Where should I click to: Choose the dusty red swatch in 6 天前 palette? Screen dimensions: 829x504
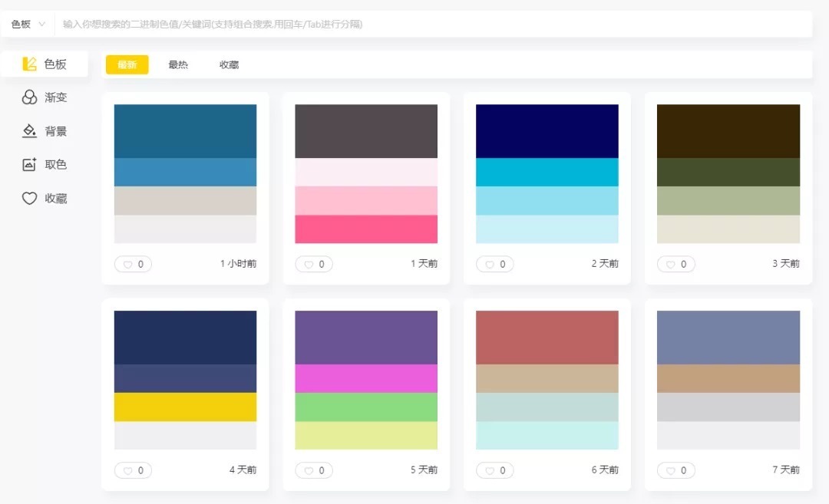coord(547,337)
